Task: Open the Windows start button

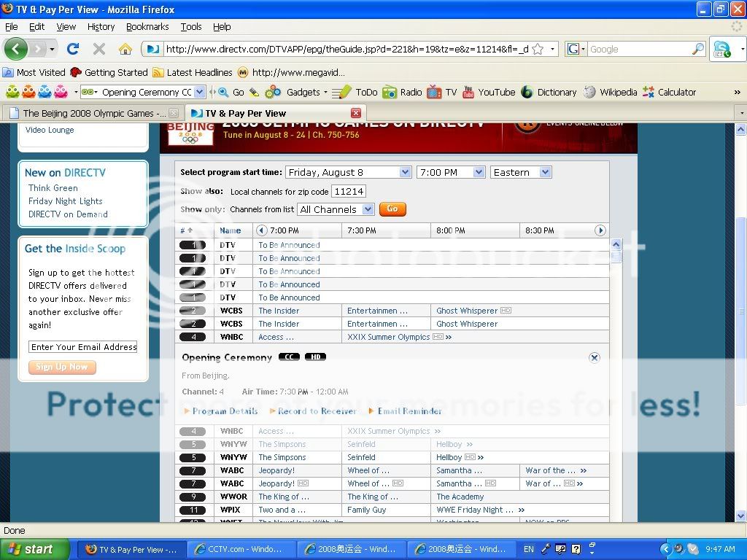Action: (34, 550)
